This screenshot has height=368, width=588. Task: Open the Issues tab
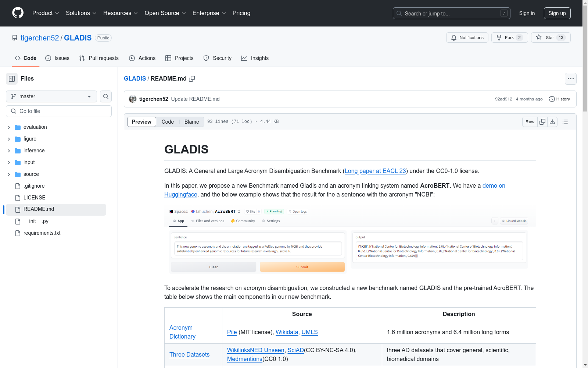[x=57, y=58]
